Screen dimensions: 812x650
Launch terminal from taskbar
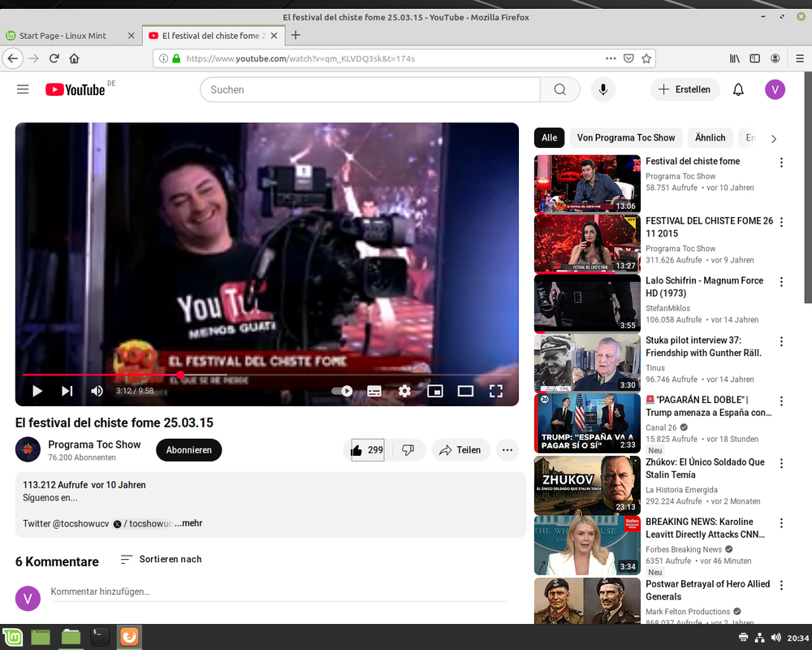99,637
